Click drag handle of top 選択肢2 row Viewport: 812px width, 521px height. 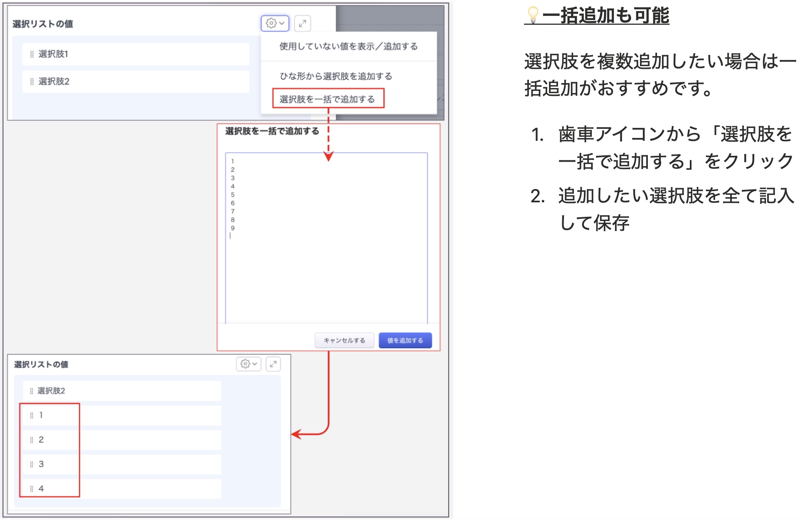coord(32,82)
